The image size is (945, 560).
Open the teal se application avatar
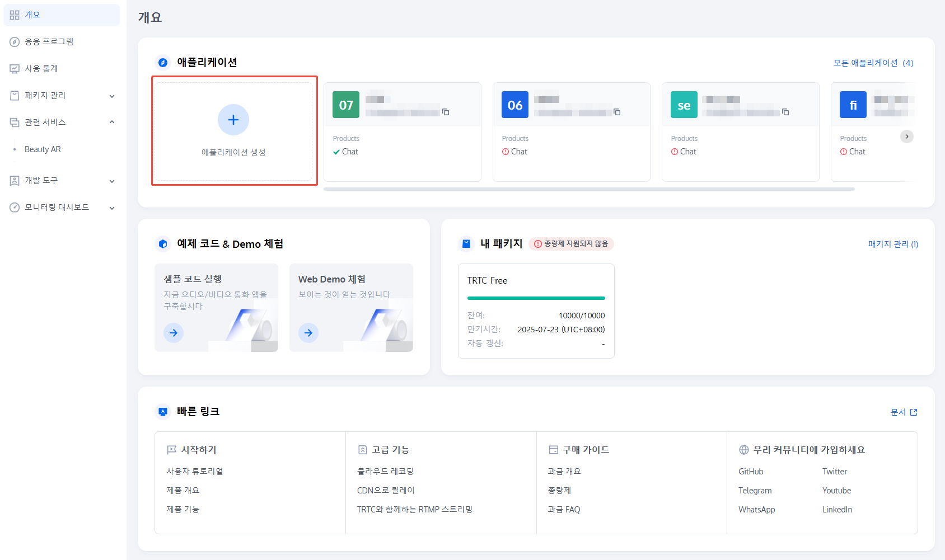click(x=684, y=105)
